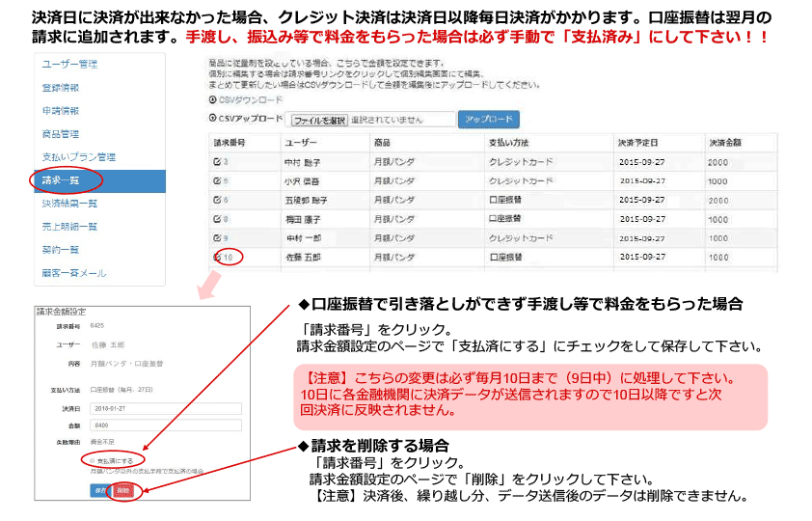Click the ユーザー column header

click(300, 143)
